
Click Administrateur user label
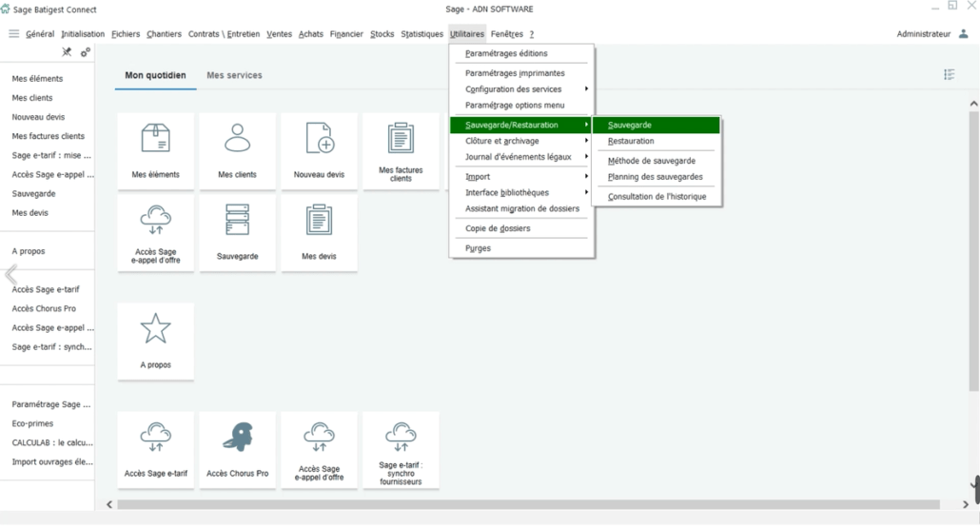point(923,33)
